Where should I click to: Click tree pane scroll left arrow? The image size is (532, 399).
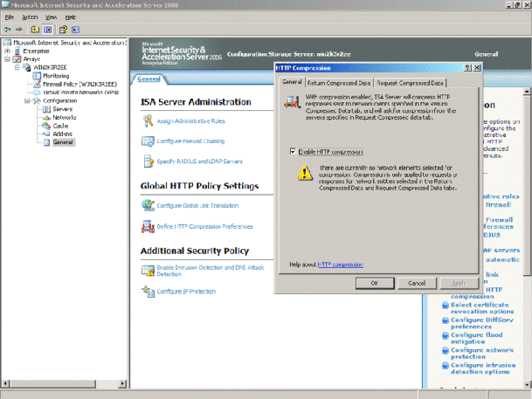(5, 384)
